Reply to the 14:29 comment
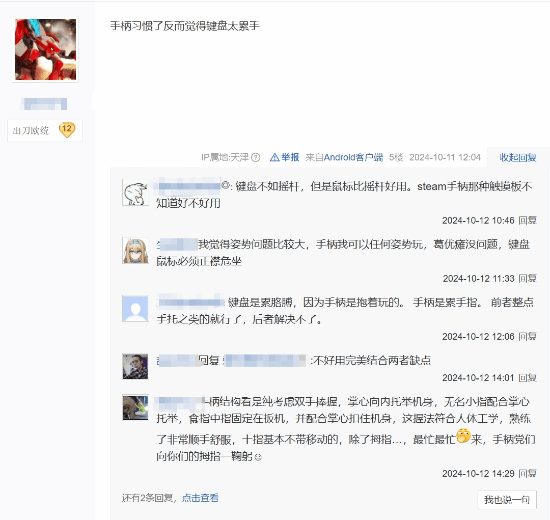This screenshot has height=520, width=550. click(x=528, y=473)
